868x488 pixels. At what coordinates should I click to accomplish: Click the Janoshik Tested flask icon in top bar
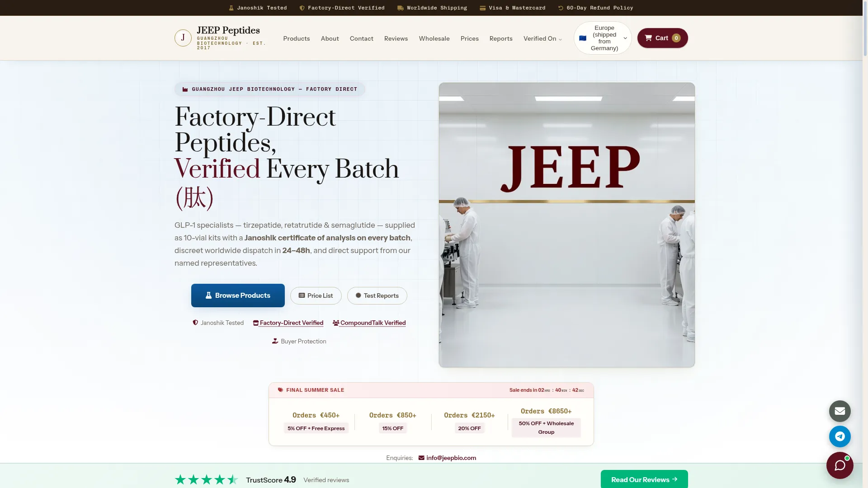[x=231, y=8]
